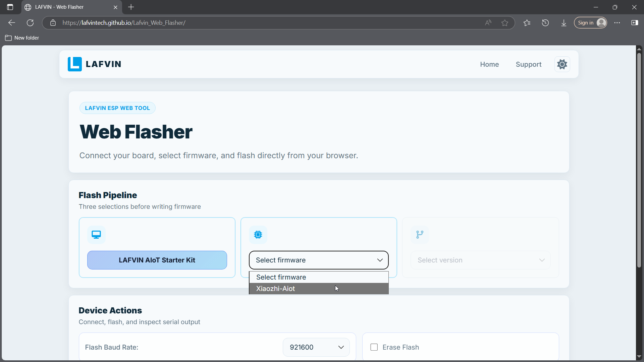Click the Web Flasher heading

coord(136,132)
